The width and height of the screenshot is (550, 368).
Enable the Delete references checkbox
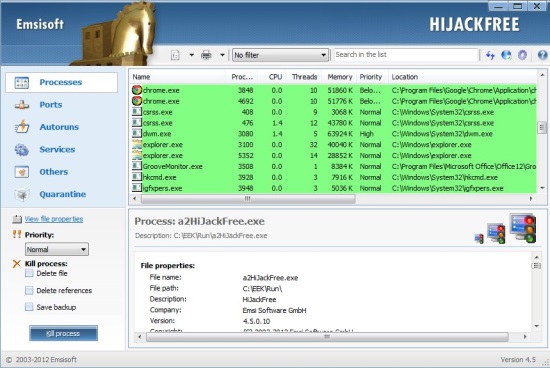pos(29,290)
